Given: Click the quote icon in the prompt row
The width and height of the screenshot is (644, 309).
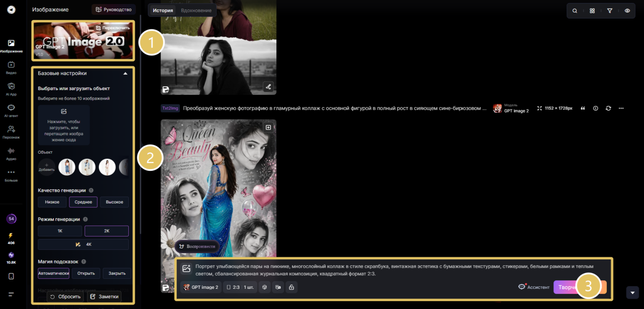Looking at the screenshot, I should [583, 108].
